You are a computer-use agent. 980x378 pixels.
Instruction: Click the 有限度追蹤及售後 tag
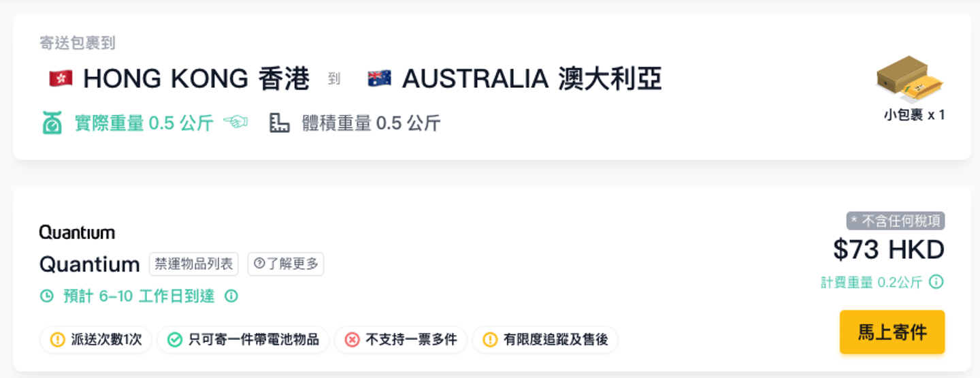[545, 339]
